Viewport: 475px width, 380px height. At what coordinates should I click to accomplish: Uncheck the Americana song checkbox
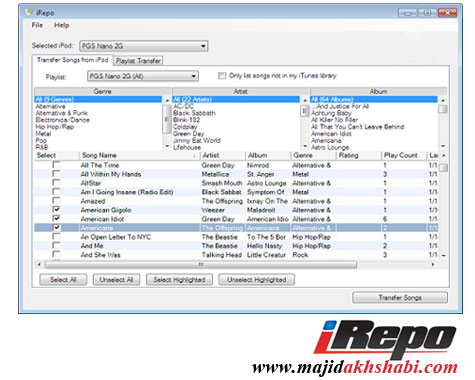point(57,227)
